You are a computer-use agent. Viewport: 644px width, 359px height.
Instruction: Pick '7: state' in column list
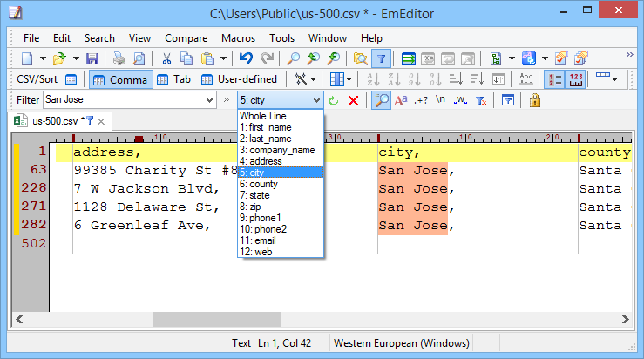[x=280, y=195]
